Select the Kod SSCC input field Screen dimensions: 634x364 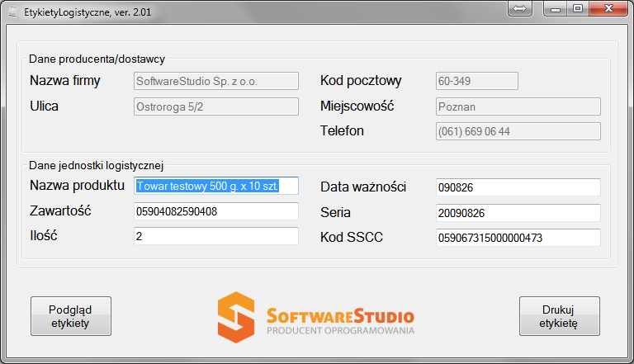click(518, 238)
